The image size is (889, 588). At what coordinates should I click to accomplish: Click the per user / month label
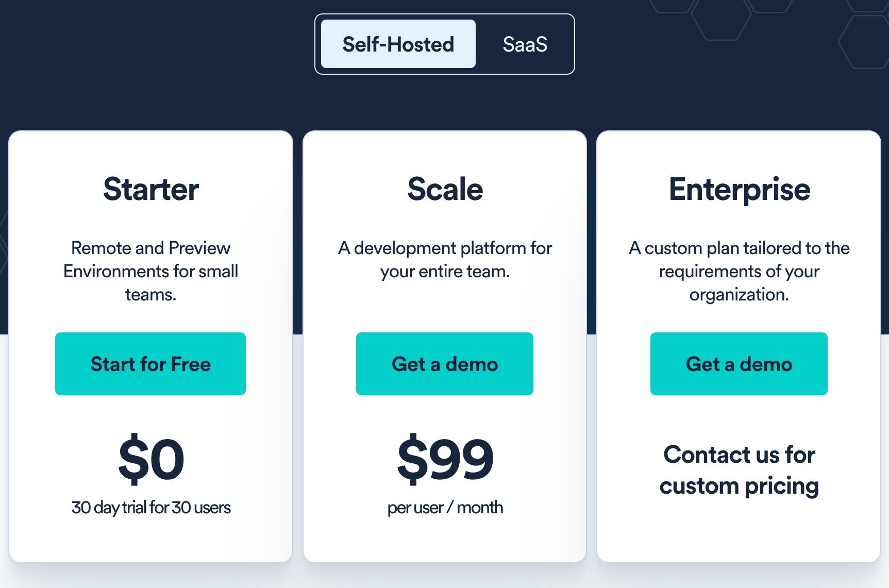coord(445,508)
